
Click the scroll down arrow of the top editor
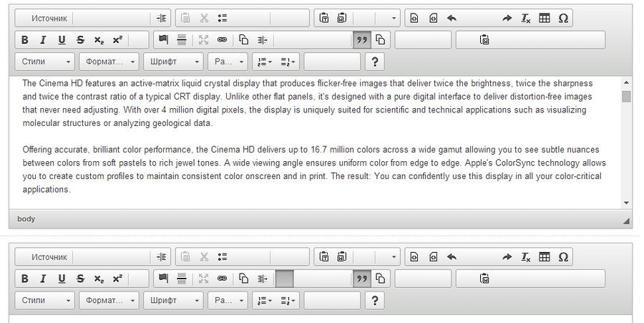tap(626, 203)
